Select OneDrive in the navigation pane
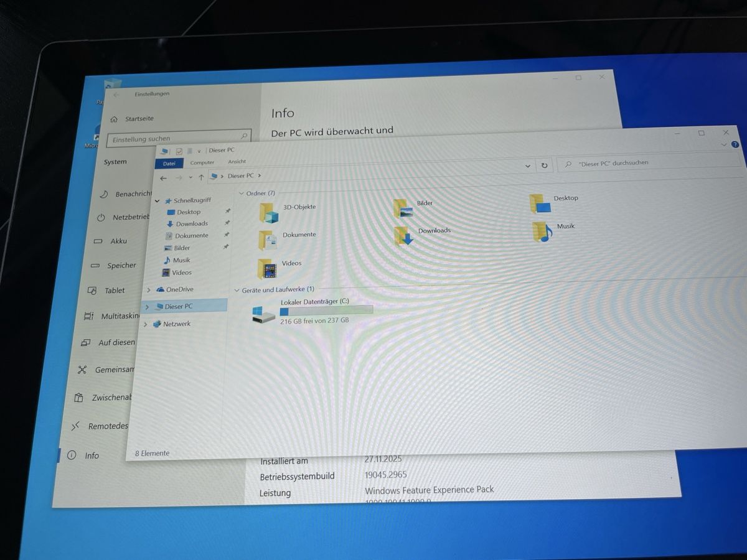The image size is (747, 560). pyautogui.click(x=175, y=289)
